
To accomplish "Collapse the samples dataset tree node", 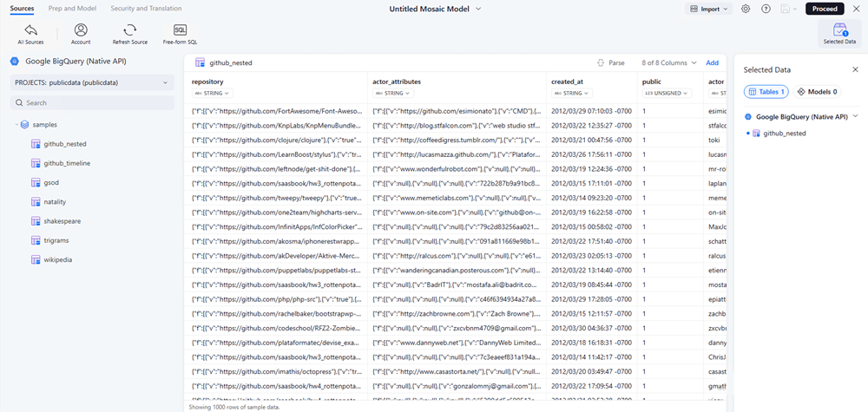I will pyautogui.click(x=16, y=125).
